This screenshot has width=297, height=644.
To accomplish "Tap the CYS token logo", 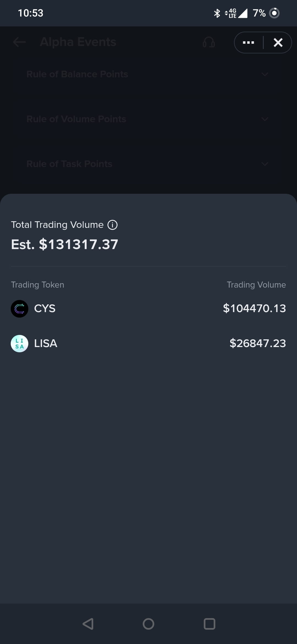I will coord(20,309).
